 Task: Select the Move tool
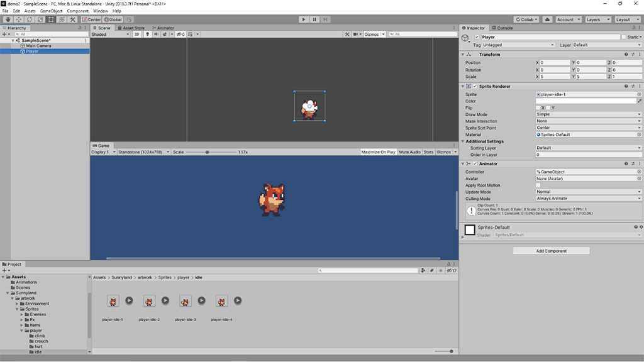coord(19,19)
